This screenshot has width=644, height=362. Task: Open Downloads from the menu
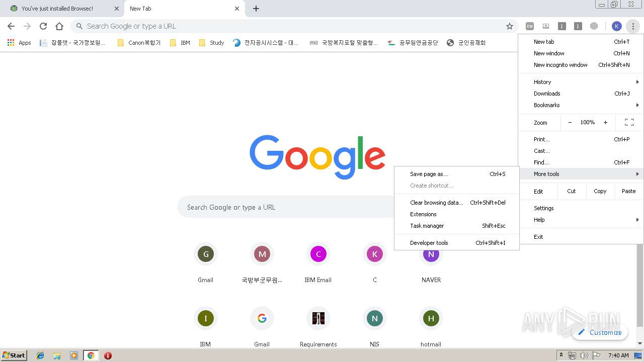(581, 94)
